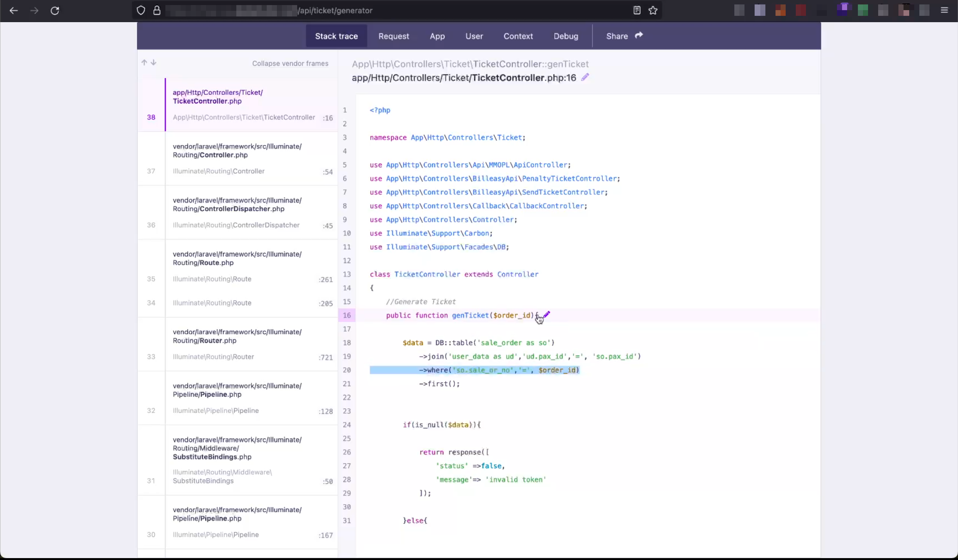The width and height of the screenshot is (958, 560).
Task: Bookmark this page with star icon
Action: click(x=653, y=11)
